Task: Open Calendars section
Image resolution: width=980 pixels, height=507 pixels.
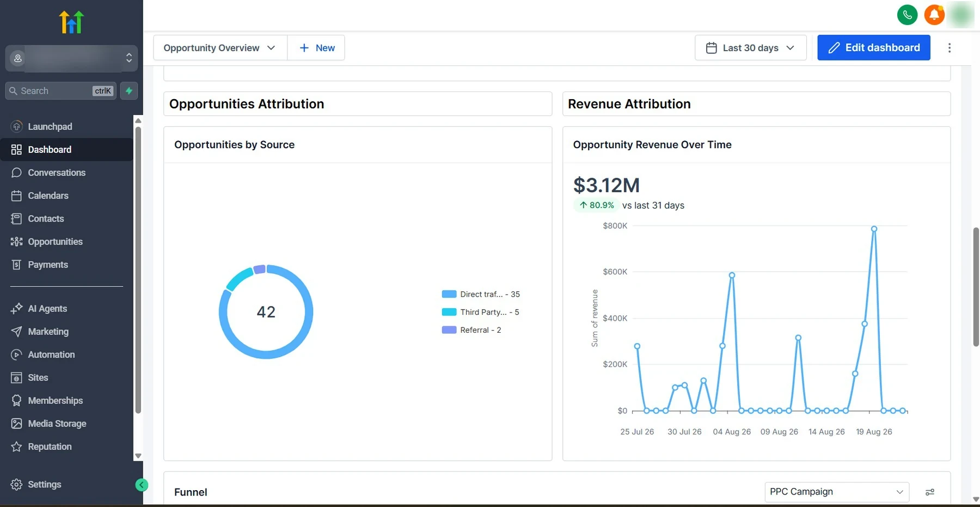Action: pyautogui.click(x=66, y=196)
